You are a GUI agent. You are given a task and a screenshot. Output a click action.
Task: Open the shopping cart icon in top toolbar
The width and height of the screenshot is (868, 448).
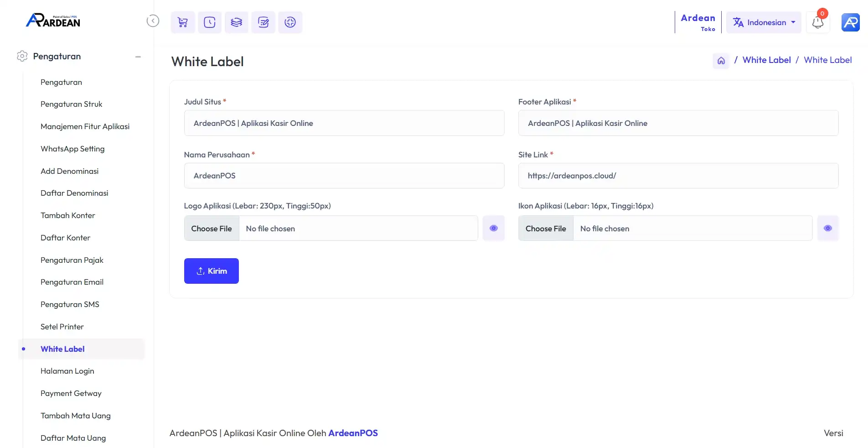[183, 22]
